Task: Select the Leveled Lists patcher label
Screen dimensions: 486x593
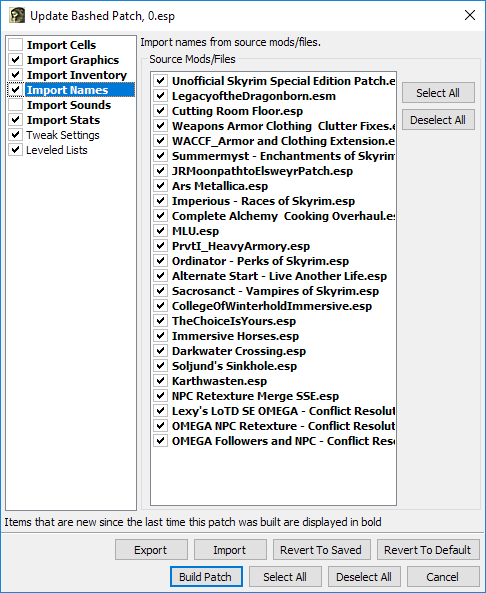Action: tap(57, 150)
